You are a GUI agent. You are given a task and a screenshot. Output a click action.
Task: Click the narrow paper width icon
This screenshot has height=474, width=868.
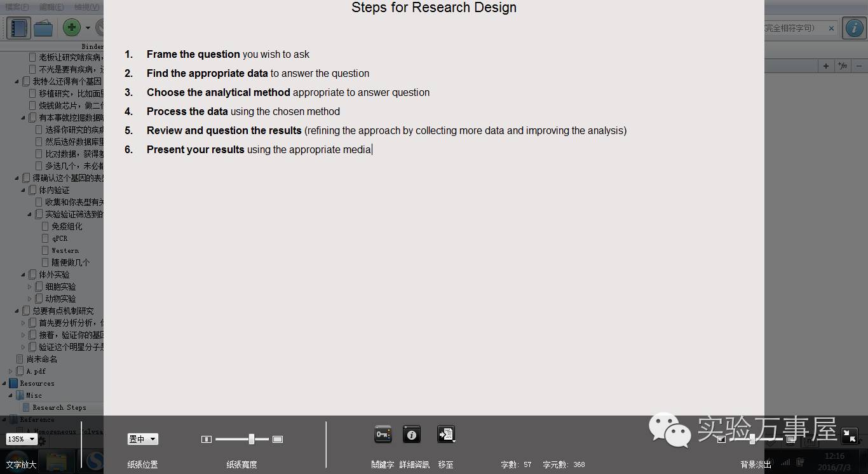click(x=206, y=439)
